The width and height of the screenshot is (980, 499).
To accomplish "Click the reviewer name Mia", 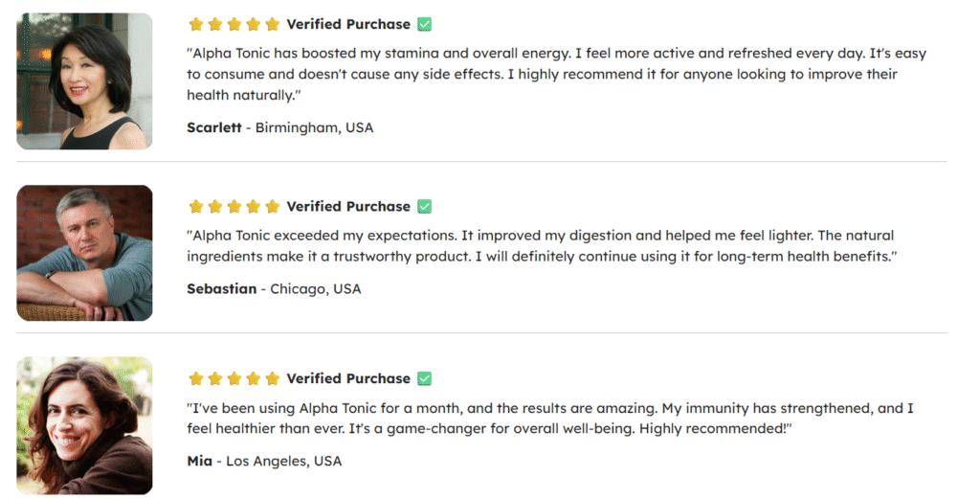I will pyautogui.click(x=199, y=461).
